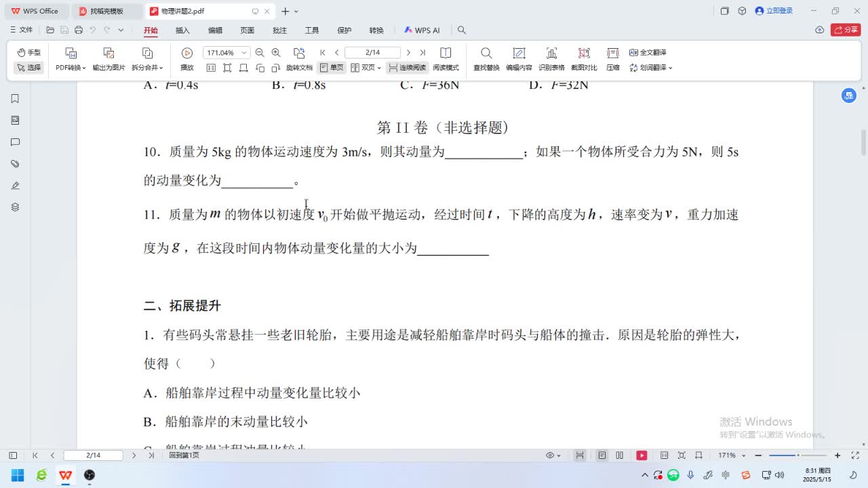Open thumbnails panel in left sidebar
The width and height of the screenshot is (868, 488).
[15, 121]
